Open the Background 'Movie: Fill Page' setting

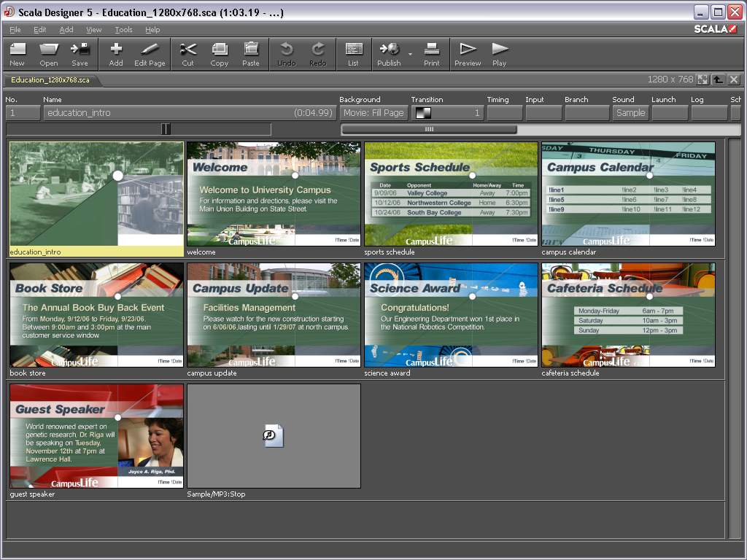pos(373,113)
